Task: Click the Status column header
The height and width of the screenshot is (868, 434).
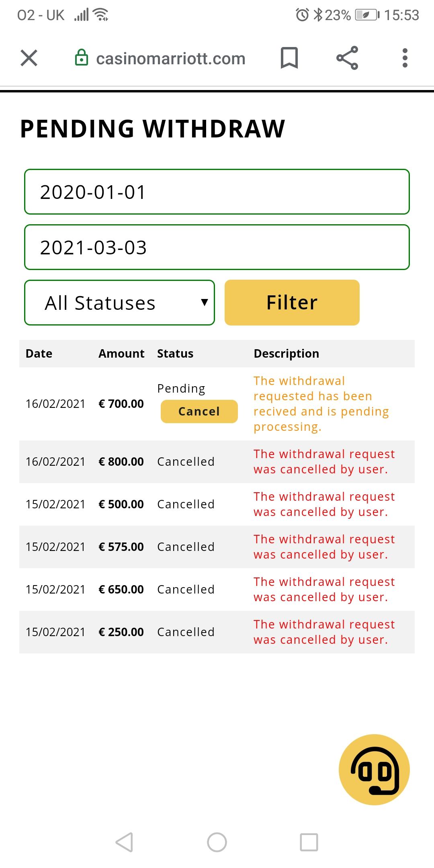Action: [x=175, y=354]
